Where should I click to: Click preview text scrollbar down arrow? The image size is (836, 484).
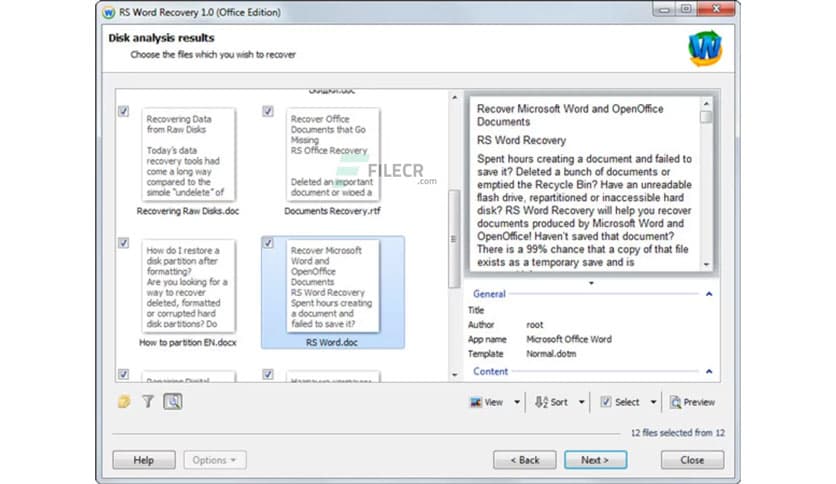pyautogui.click(x=706, y=264)
